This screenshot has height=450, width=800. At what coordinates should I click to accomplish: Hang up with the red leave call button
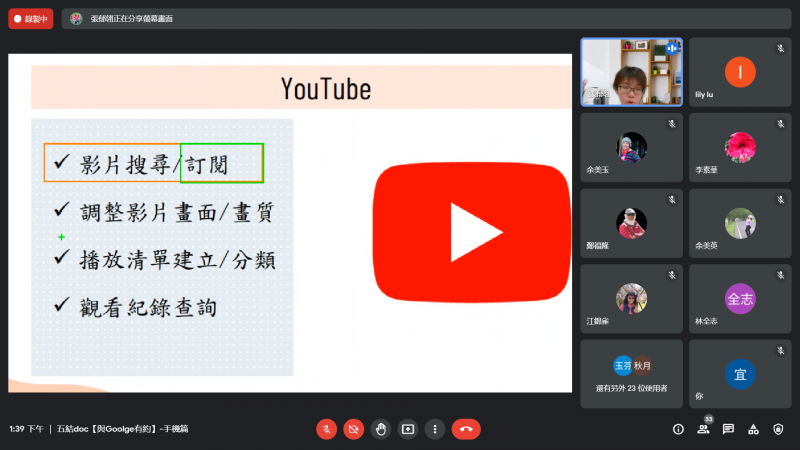click(466, 429)
